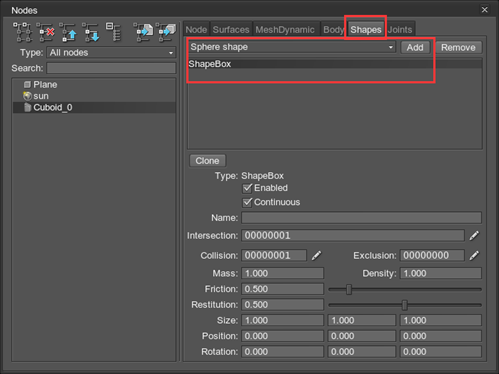This screenshot has width=499, height=374.
Task: Click the clone node hierarchy icon
Action: [x=23, y=32]
